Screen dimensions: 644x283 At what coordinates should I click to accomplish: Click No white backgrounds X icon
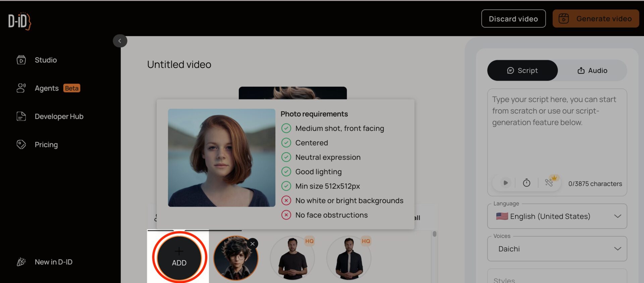click(286, 200)
